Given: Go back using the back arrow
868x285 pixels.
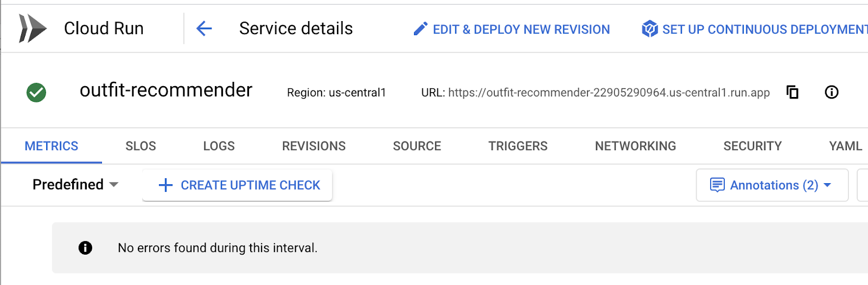Looking at the screenshot, I should click(204, 29).
